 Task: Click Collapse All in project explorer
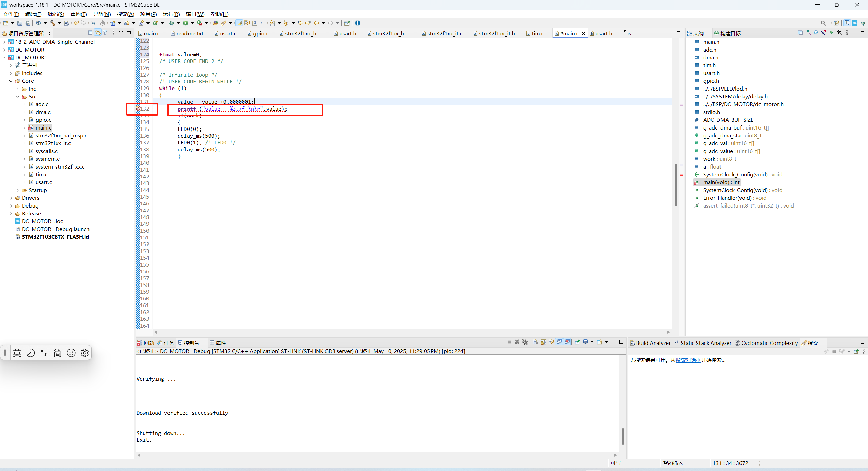90,33
